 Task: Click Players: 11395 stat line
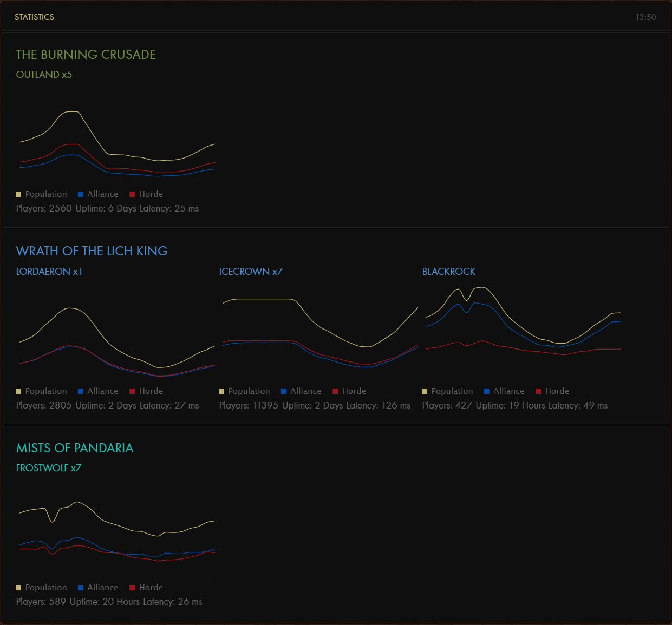coord(315,405)
